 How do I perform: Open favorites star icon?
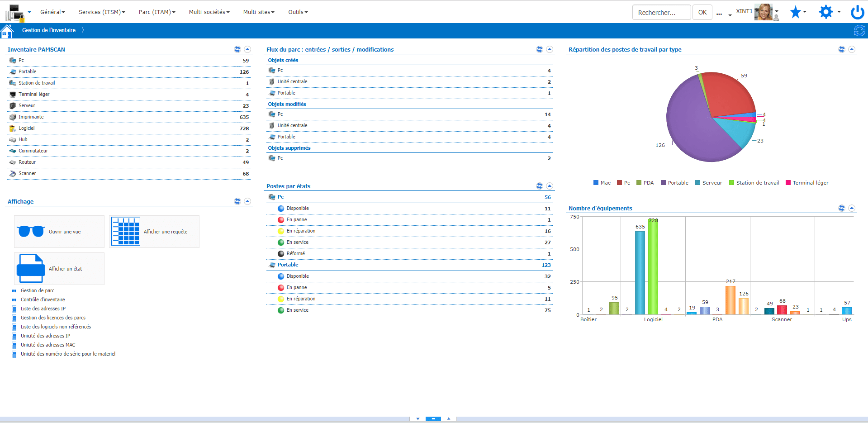click(x=795, y=12)
